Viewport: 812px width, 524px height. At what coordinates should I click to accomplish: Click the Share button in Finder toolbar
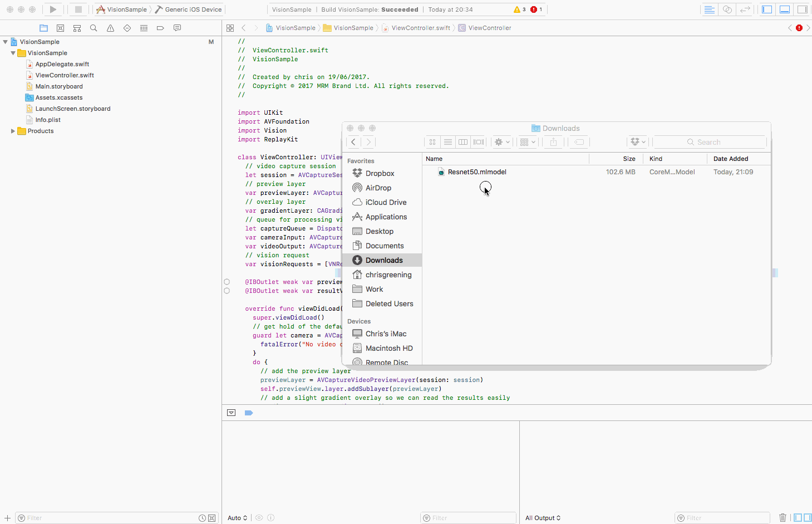[x=553, y=142]
